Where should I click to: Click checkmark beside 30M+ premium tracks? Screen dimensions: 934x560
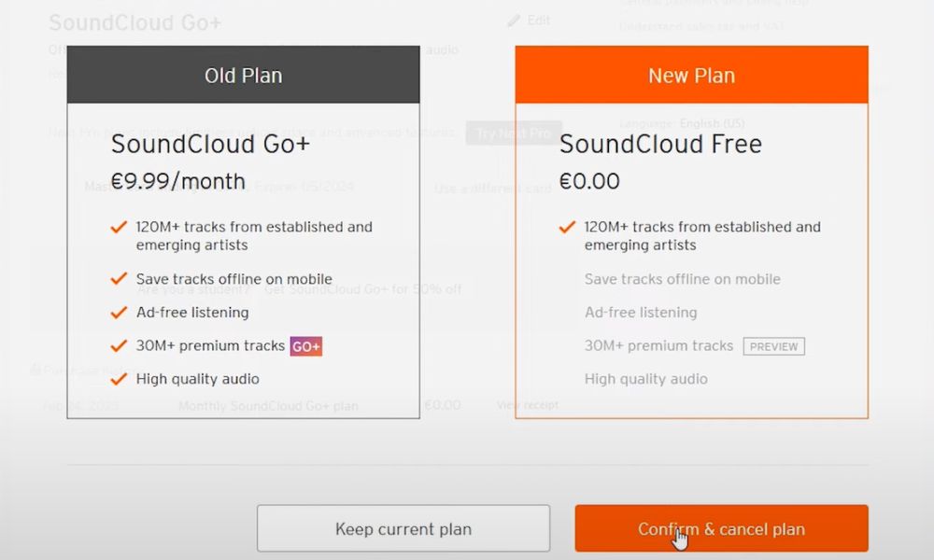click(119, 345)
